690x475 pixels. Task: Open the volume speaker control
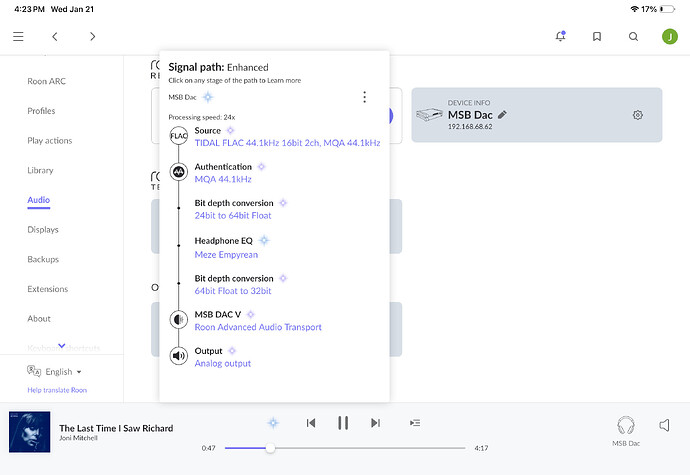pos(664,425)
